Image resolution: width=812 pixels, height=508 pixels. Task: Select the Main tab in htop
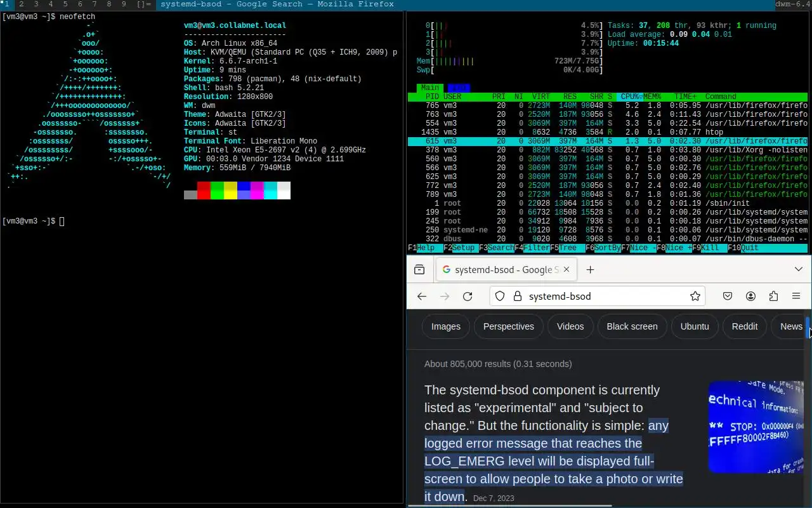click(430, 88)
